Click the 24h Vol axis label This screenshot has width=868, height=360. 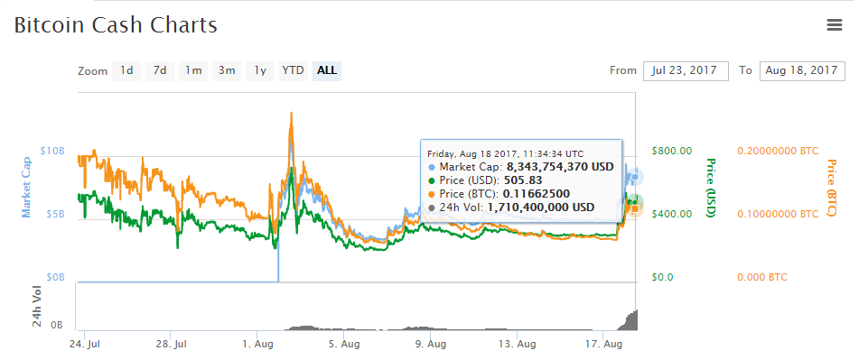36,308
